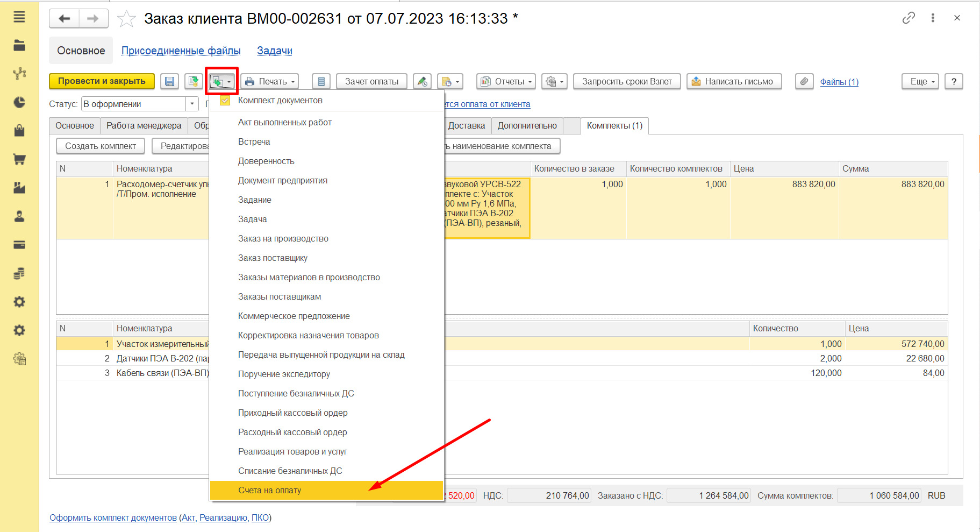This screenshot has width=980, height=532.
Task: Click Оформить комплект документов link
Action: point(113,517)
